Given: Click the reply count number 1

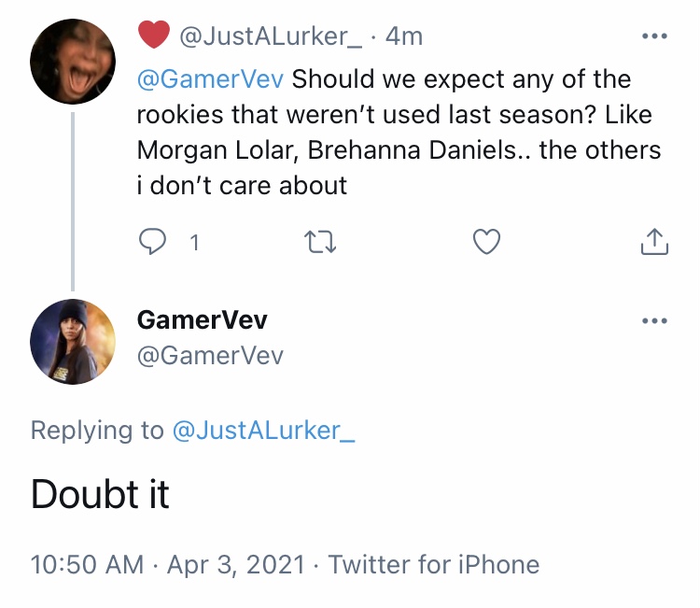Looking at the screenshot, I should [x=194, y=243].
